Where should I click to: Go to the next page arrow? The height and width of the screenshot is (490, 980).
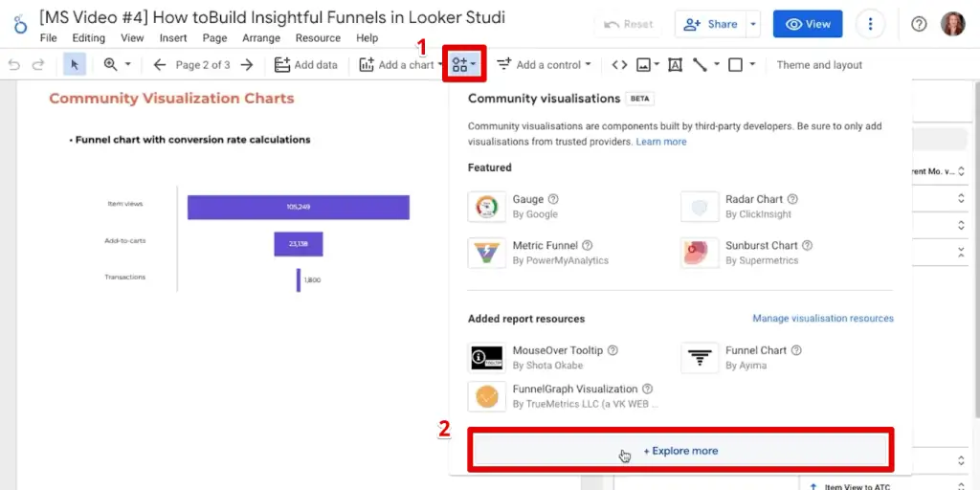(247, 65)
